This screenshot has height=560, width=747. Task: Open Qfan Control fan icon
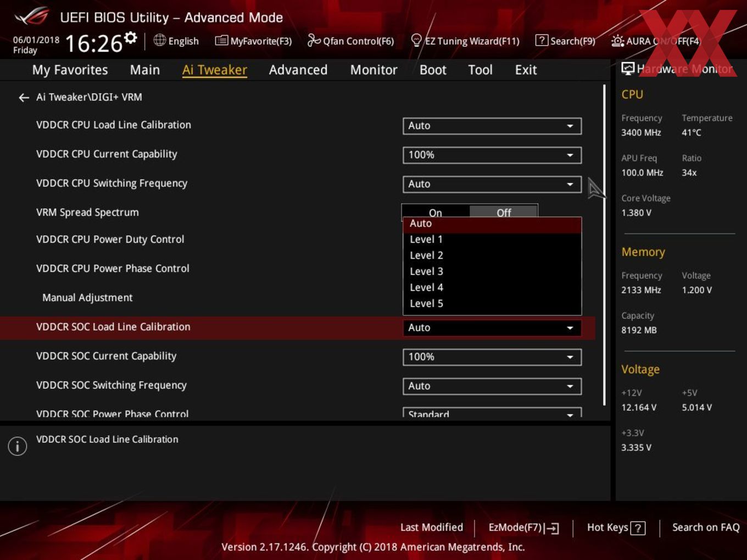(x=314, y=40)
